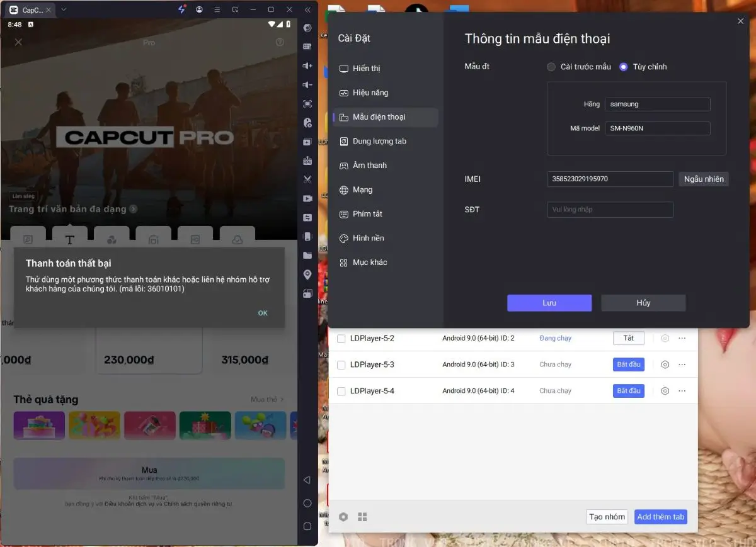
Task: Tick the LDPlayer-5-4 checkbox
Action: [341, 392]
